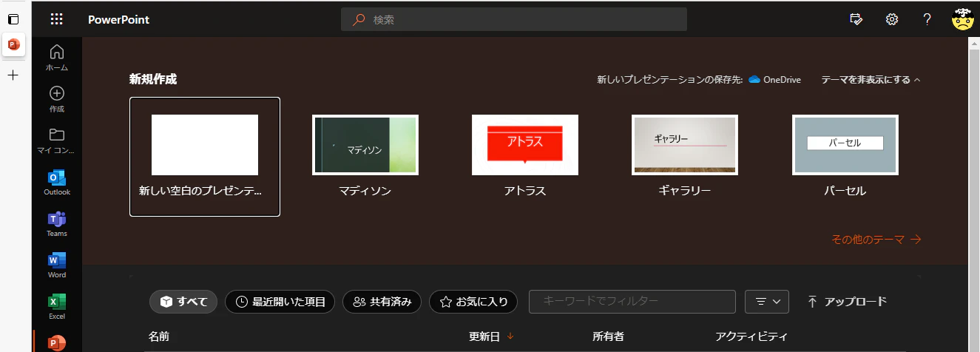
Task: Choose the パーセル theme thumbnail
Action: point(845,145)
